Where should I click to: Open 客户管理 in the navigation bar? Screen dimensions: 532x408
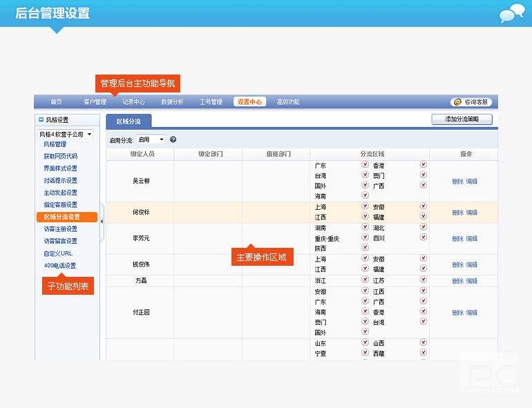point(95,101)
